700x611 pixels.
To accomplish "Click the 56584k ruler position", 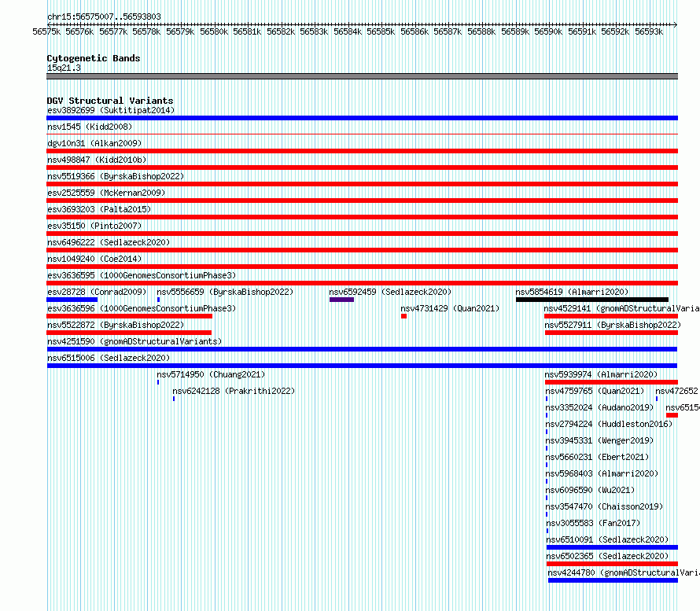I will 348,31.
